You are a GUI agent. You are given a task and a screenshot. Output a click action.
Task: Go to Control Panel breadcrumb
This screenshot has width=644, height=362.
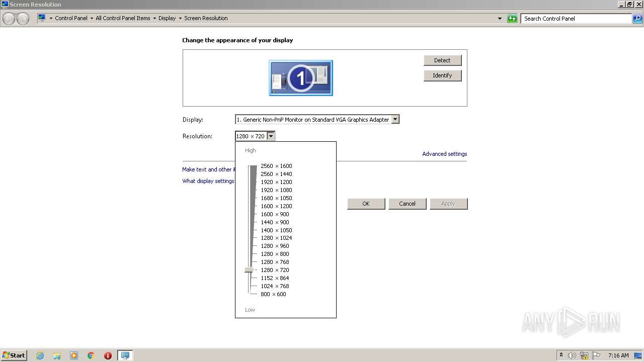(71, 18)
